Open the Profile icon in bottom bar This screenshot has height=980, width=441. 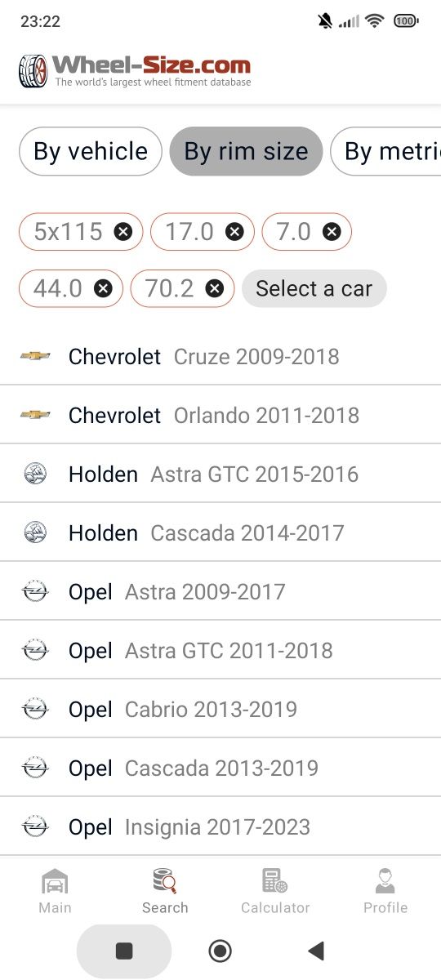pyautogui.click(x=385, y=891)
